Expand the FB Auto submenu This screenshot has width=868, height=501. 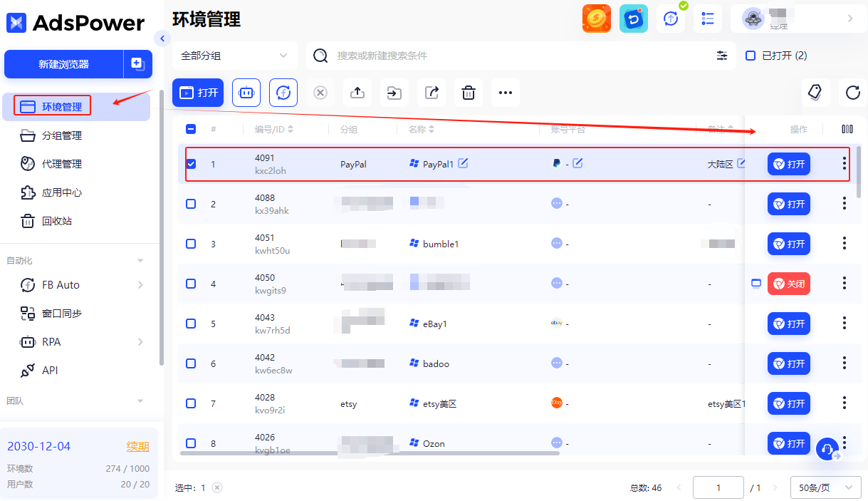coord(140,285)
